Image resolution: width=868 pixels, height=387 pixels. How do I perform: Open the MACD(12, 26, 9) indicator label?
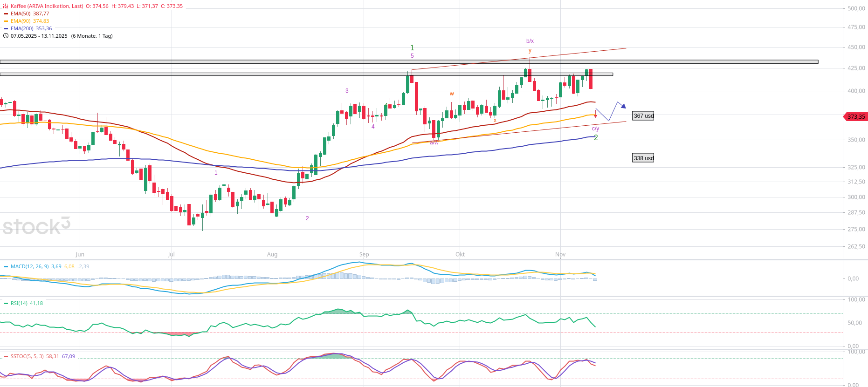(30, 266)
